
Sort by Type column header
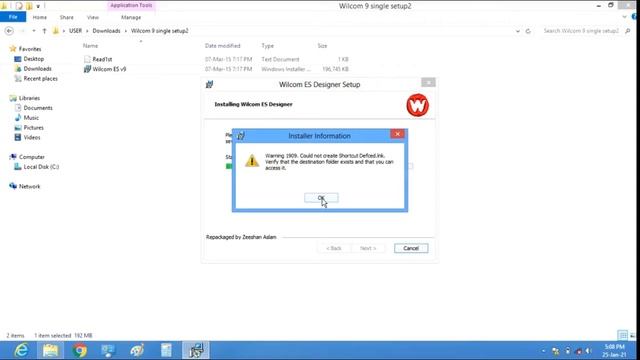click(x=268, y=46)
